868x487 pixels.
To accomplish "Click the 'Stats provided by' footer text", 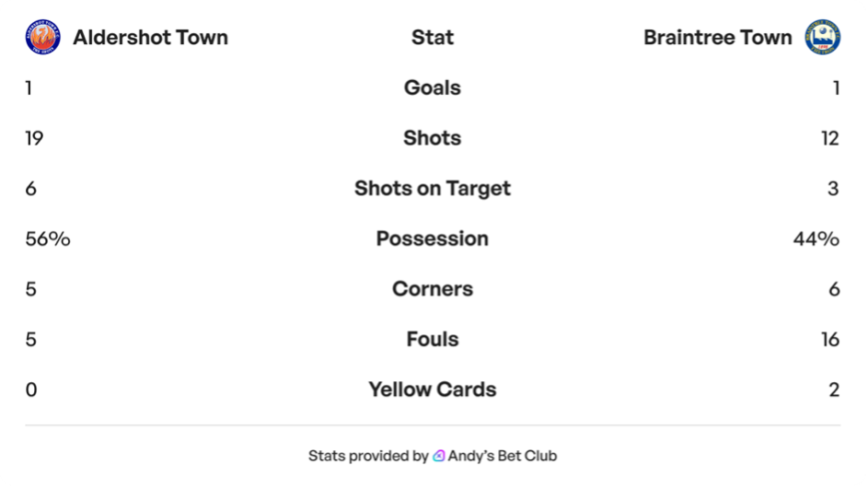I will [x=368, y=456].
